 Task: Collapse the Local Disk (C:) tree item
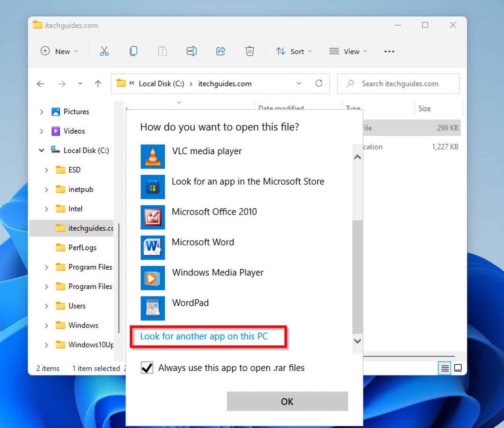(41, 150)
